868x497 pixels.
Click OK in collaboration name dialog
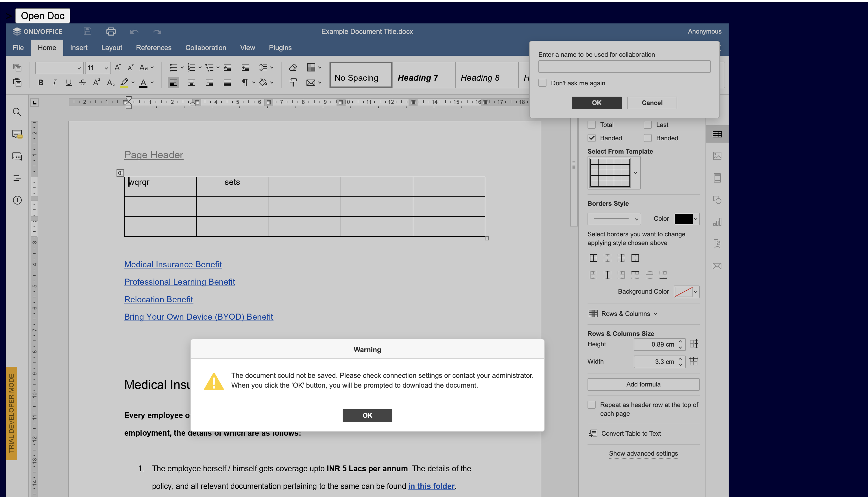coord(596,103)
